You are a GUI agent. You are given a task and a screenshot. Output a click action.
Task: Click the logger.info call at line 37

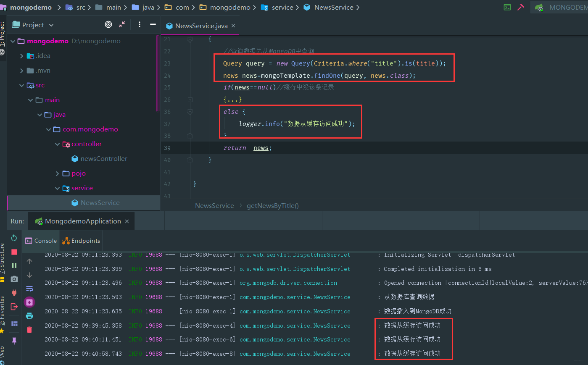[x=297, y=124]
